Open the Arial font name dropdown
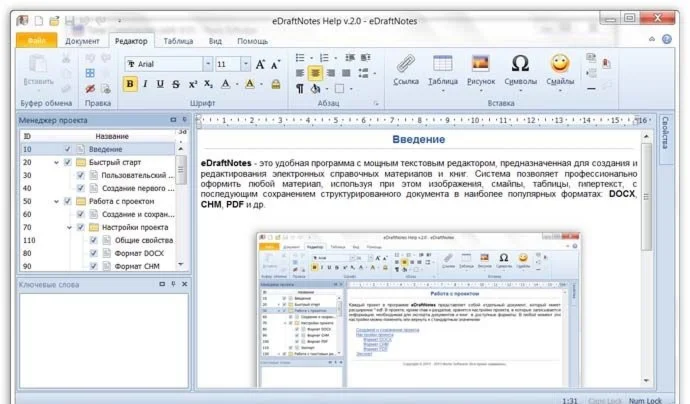The width and height of the screenshot is (690, 404). (208, 64)
